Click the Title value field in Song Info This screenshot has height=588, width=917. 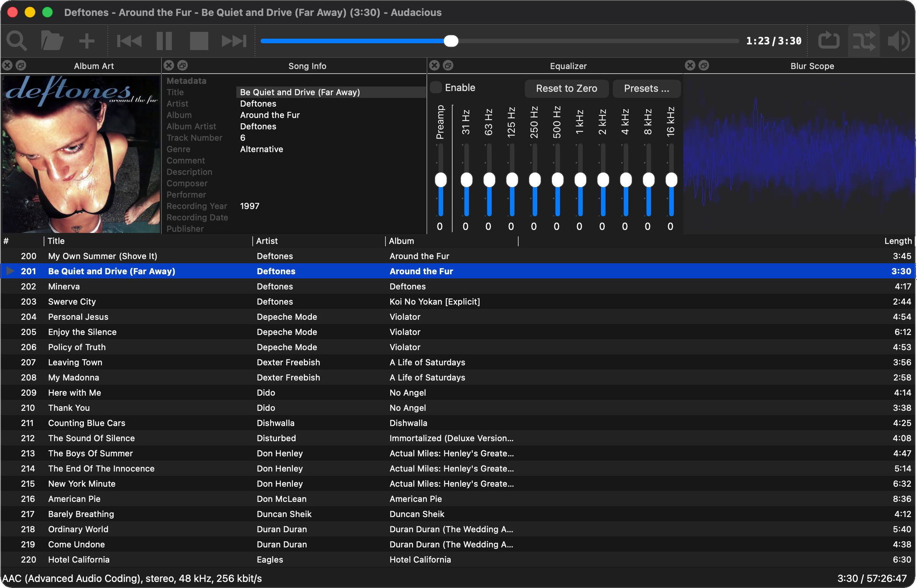[330, 93]
